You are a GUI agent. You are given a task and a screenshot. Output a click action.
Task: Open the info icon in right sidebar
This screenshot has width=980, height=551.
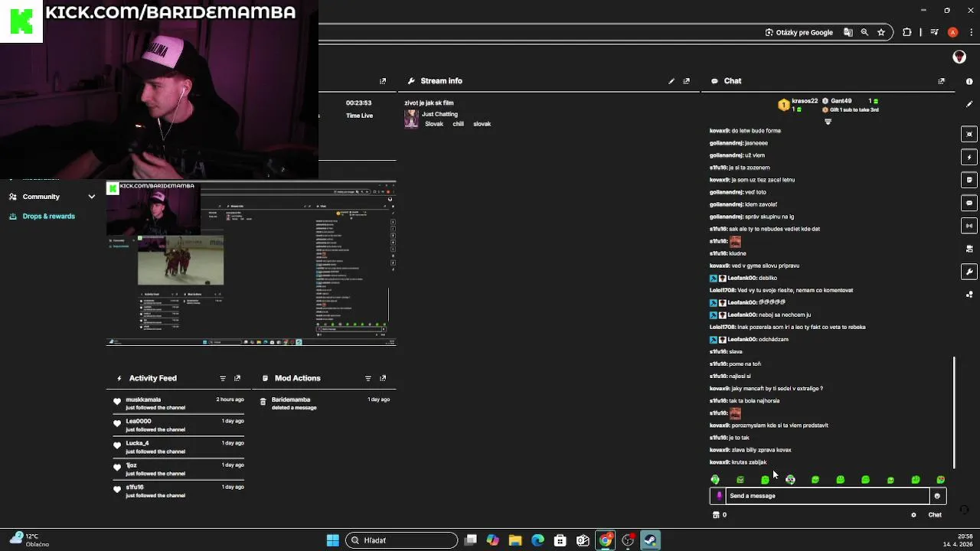[x=969, y=81]
